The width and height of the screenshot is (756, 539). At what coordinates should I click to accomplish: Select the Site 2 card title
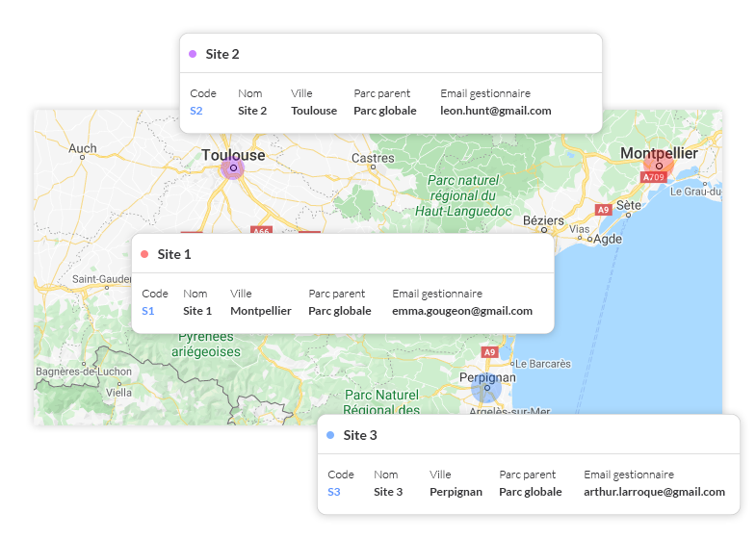coord(222,54)
